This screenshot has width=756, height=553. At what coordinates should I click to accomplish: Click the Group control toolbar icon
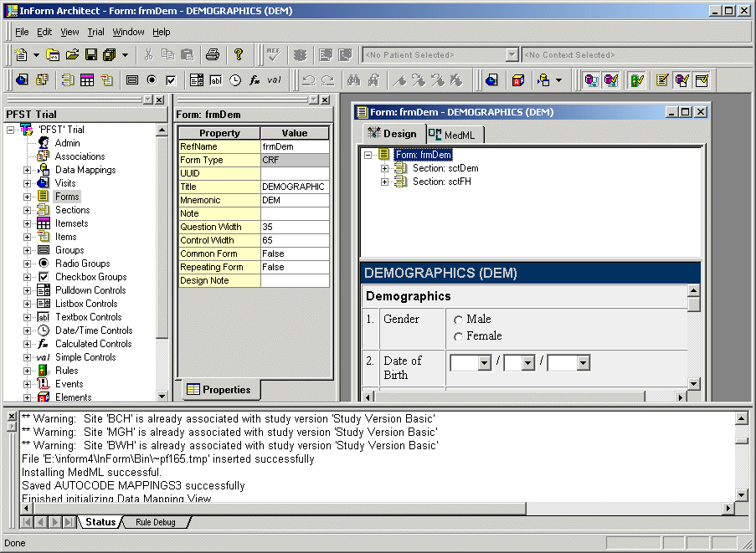pos(132,80)
